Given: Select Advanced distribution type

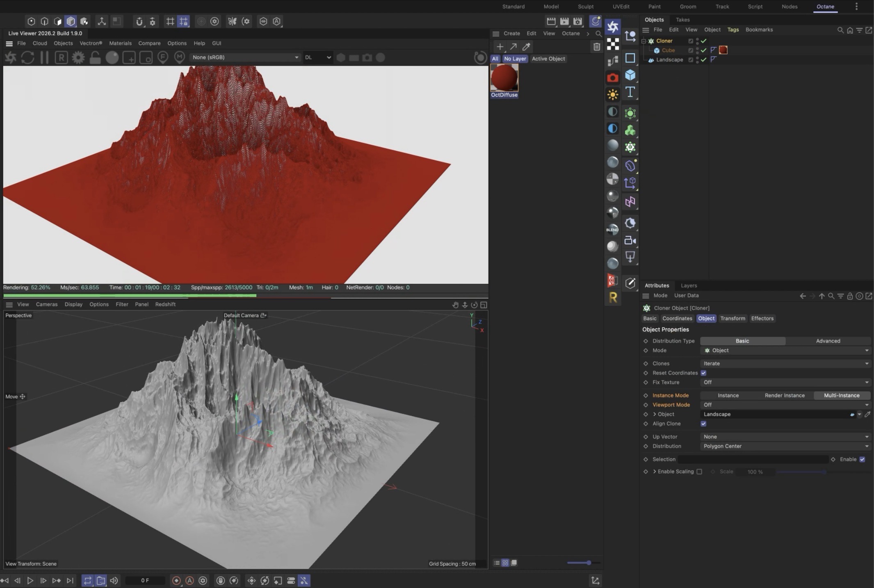Looking at the screenshot, I should [x=828, y=341].
